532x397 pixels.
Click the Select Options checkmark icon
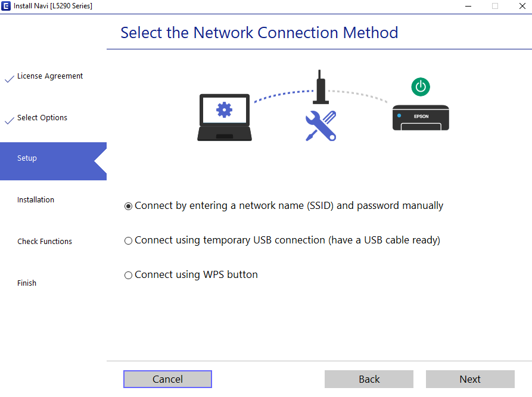[9, 120]
